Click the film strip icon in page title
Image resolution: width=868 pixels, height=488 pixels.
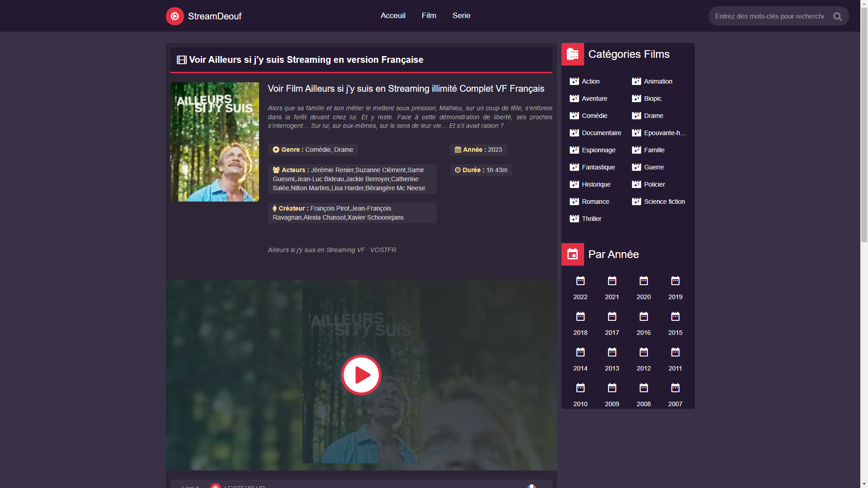(x=182, y=60)
